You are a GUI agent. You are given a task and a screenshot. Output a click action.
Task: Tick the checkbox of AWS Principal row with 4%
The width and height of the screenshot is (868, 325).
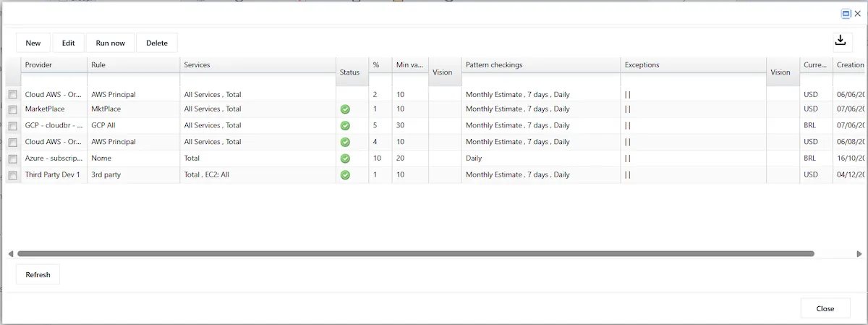coord(12,142)
